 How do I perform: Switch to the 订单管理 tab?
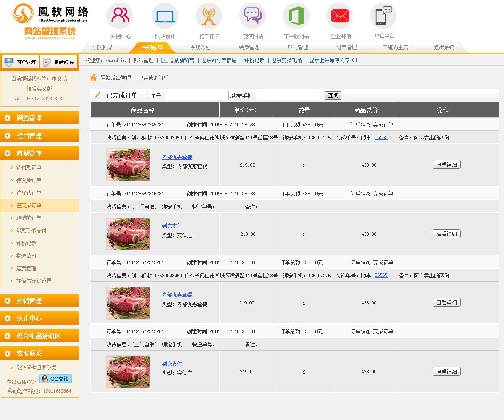pyautogui.click(x=346, y=47)
